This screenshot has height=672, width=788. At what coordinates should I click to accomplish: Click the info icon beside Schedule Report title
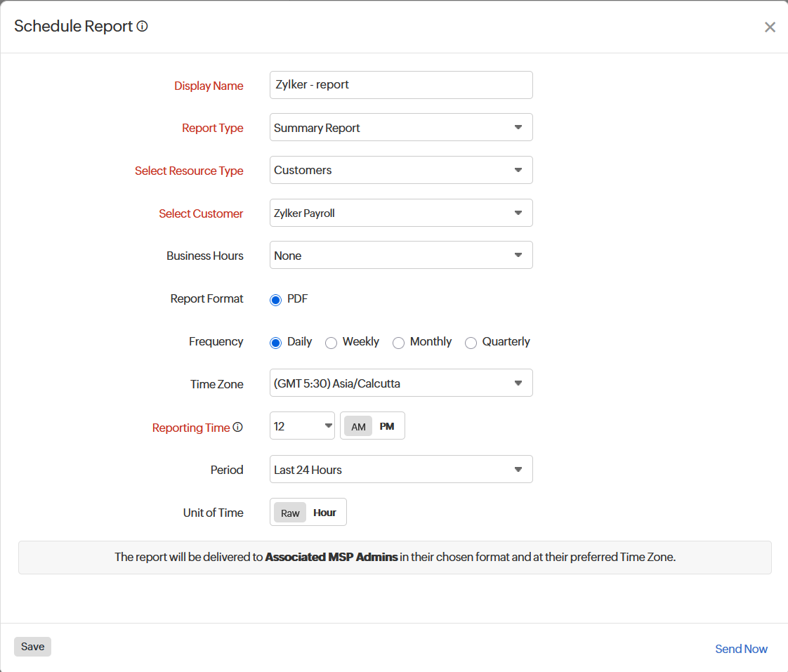pos(142,26)
